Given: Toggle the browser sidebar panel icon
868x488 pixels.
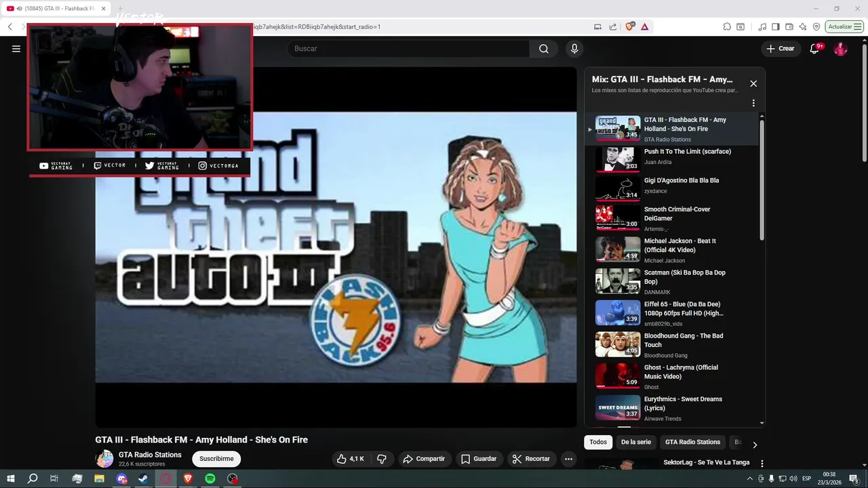Looking at the screenshot, I should [776, 26].
